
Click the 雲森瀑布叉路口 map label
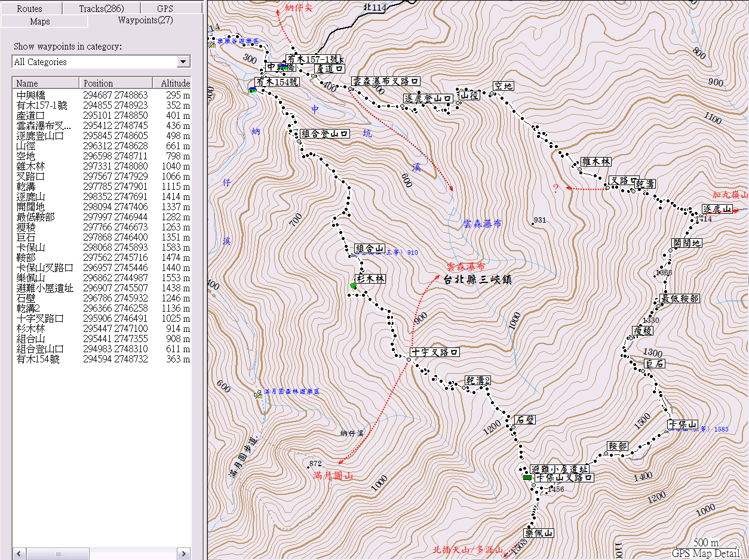[x=385, y=81]
